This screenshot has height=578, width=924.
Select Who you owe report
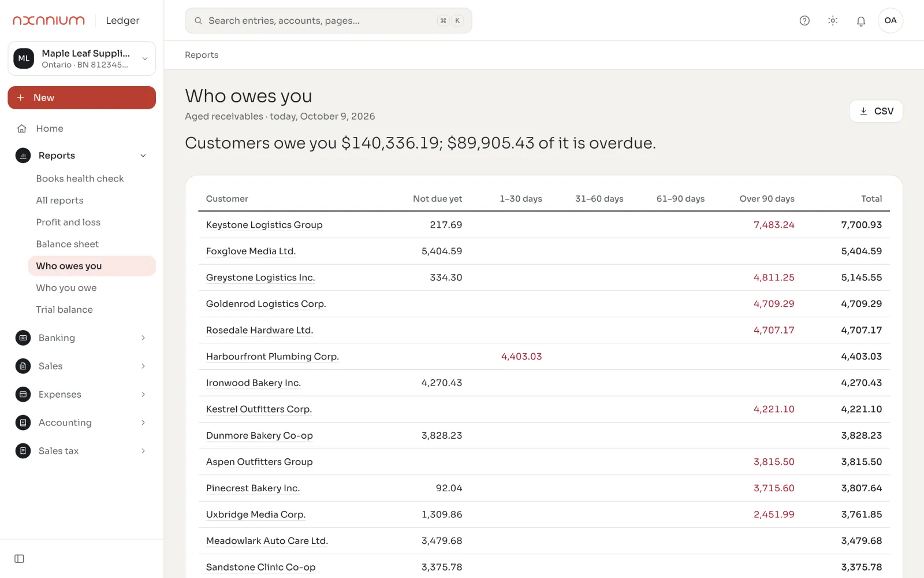[x=66, y=288]
